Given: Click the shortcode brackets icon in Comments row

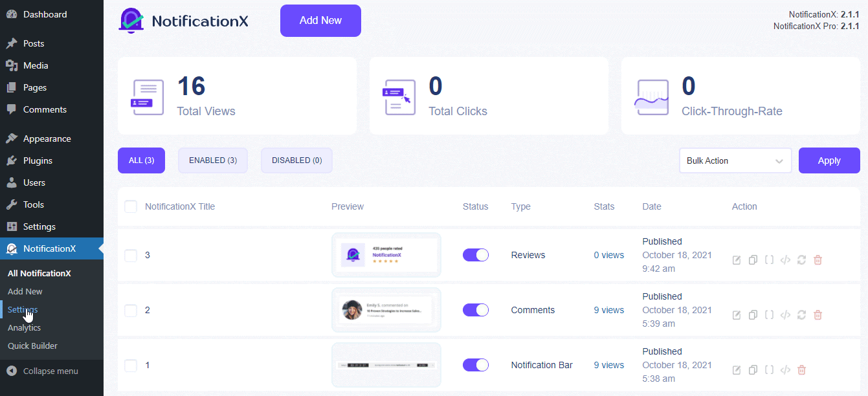Looking at the screenshot, I should pyautogui.click(x=769, y=315).
